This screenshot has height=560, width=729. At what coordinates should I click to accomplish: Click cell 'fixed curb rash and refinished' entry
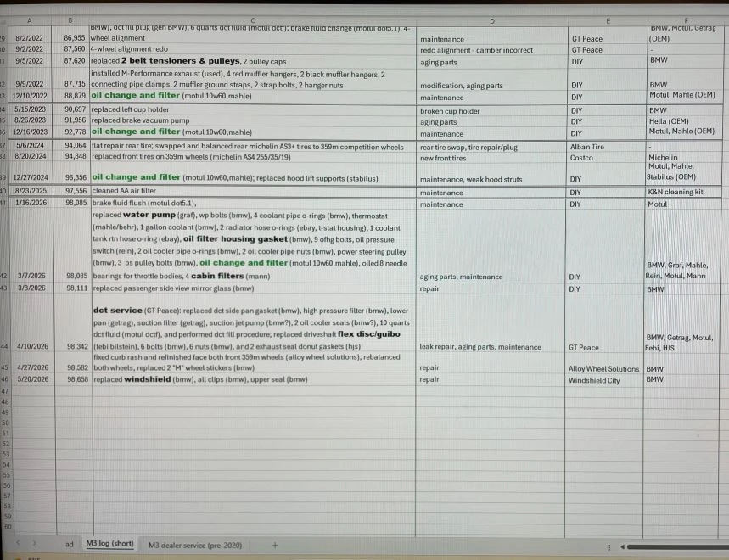click(x=255, y=362)
